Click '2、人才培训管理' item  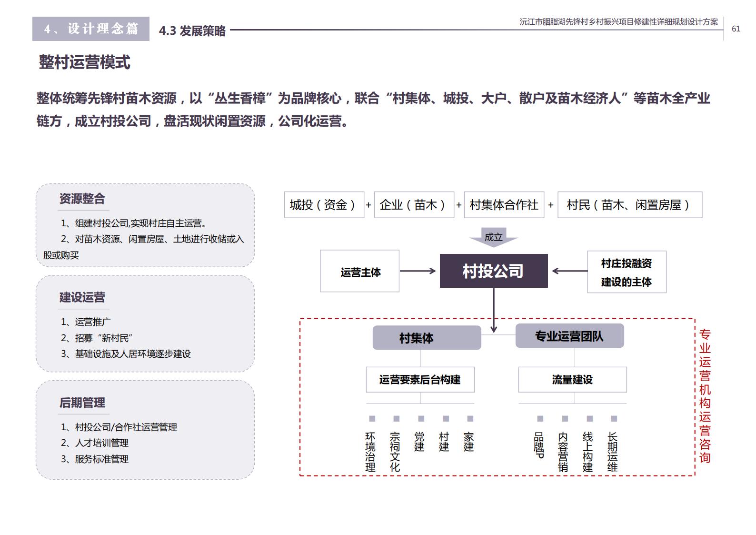[95, 443]
